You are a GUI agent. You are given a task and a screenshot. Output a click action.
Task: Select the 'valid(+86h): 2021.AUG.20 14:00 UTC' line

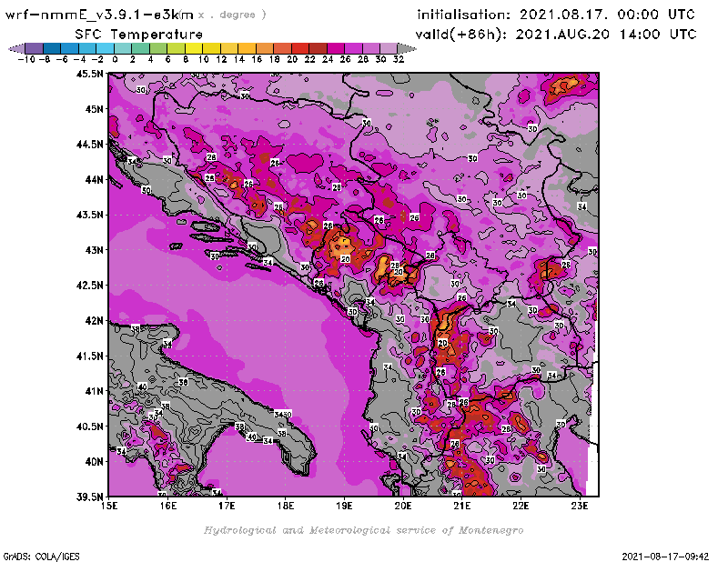(x=556, y=35)
